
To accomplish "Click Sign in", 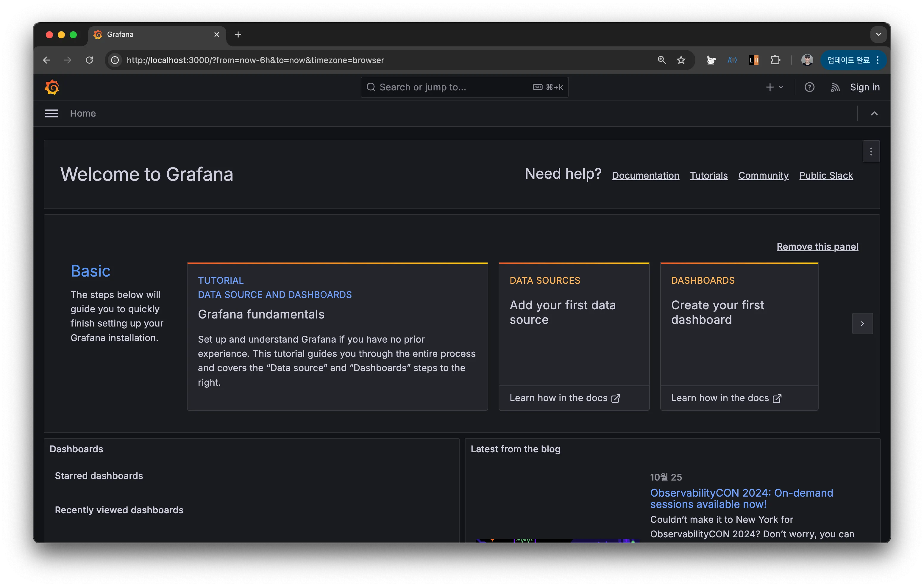I will 864,87.
